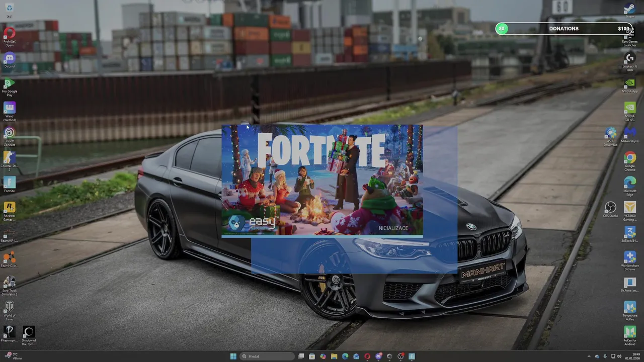Click the Hledat taskbar search box
The width and height of the screenshot is (644, 362).
coord(267,356)
